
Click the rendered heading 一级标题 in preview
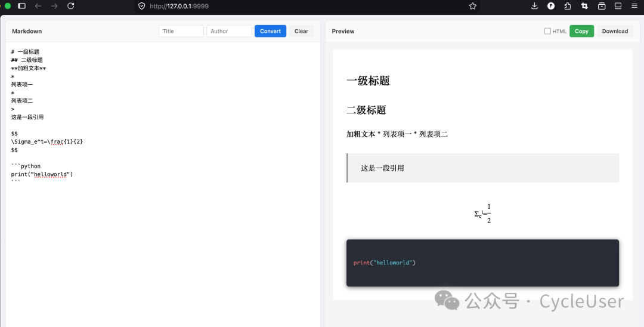pos(368,81)
